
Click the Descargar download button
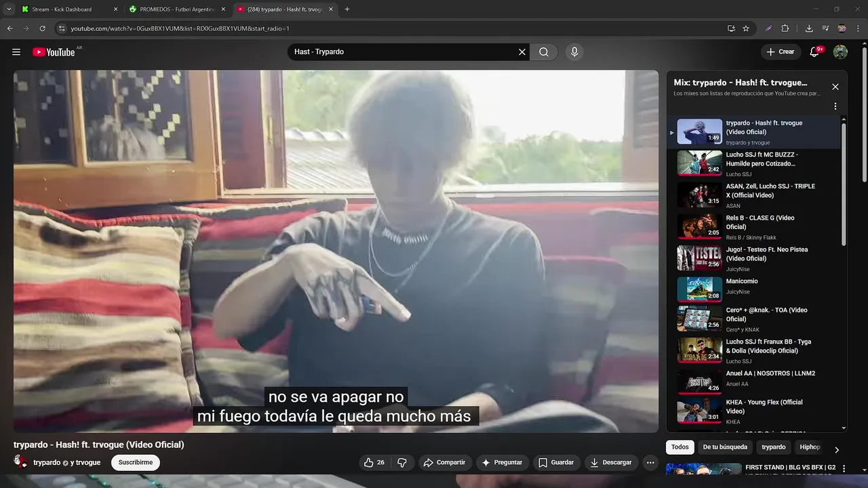611,463
